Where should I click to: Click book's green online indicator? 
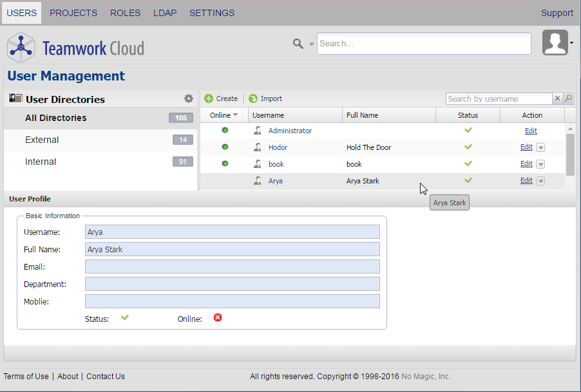tap(225, 163)
